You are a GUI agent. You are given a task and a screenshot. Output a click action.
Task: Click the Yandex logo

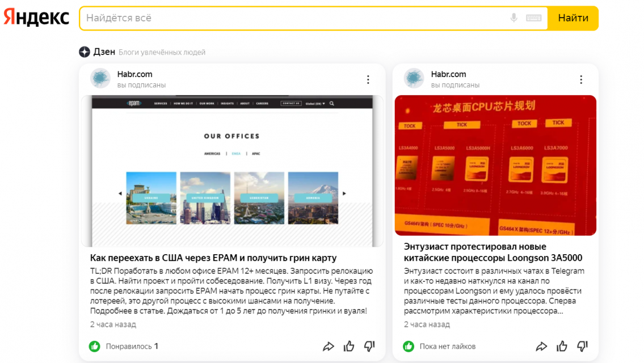(36, 18)
